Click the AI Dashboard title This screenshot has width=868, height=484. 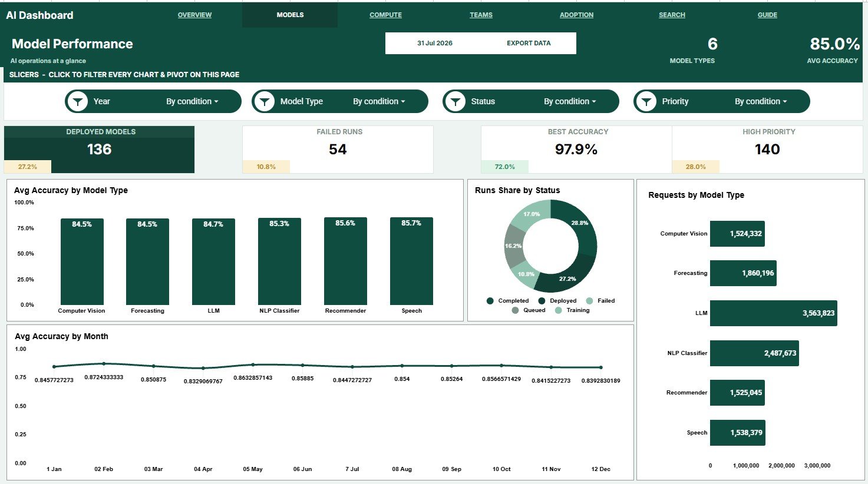(39, 15)
